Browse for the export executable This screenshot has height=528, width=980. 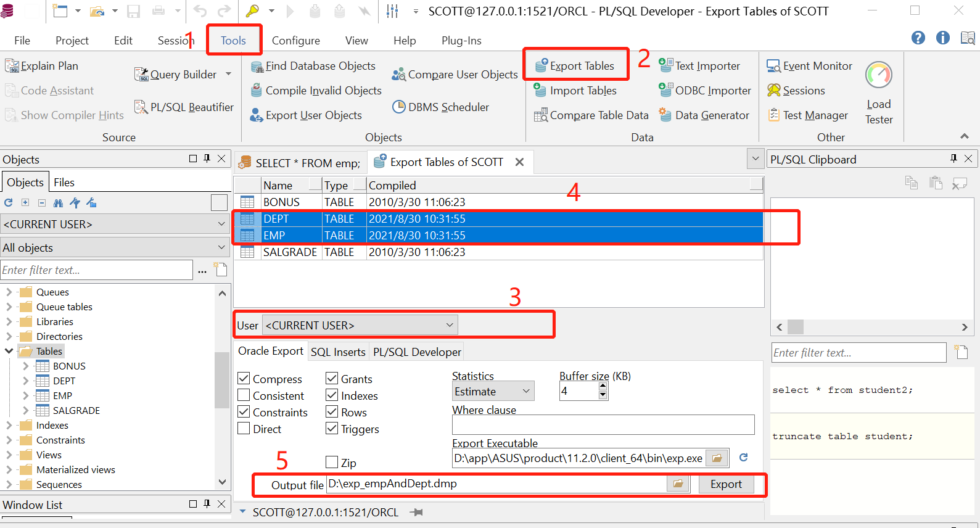click(x=717, y=458)
